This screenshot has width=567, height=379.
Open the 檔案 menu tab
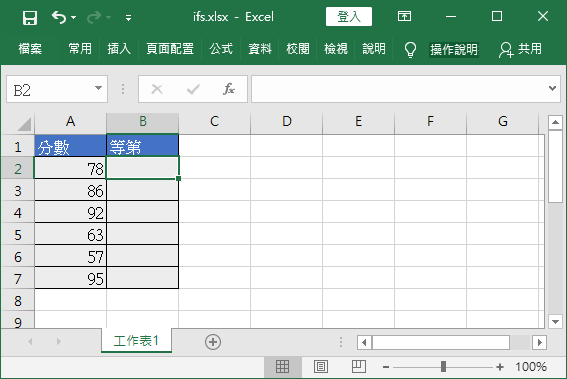pyautogui.click(x=30, y=48)
